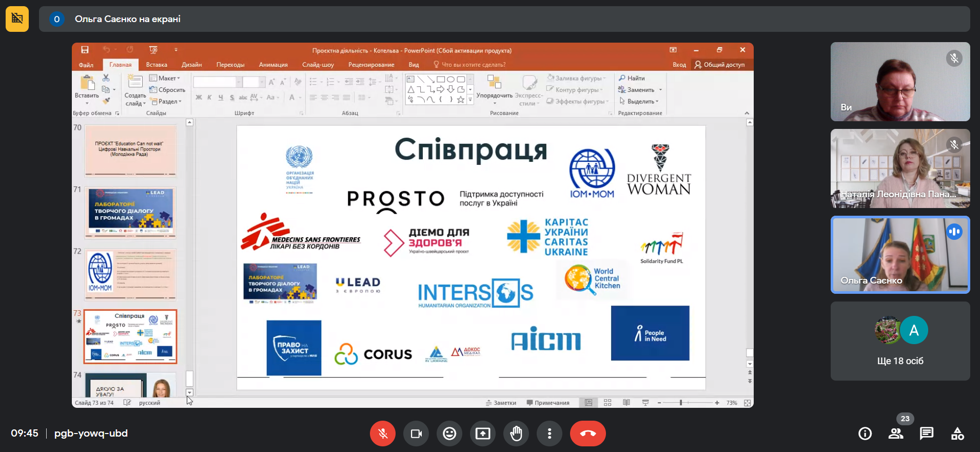Open the Рецензирование ribbon tab

(x=371, y=65)
